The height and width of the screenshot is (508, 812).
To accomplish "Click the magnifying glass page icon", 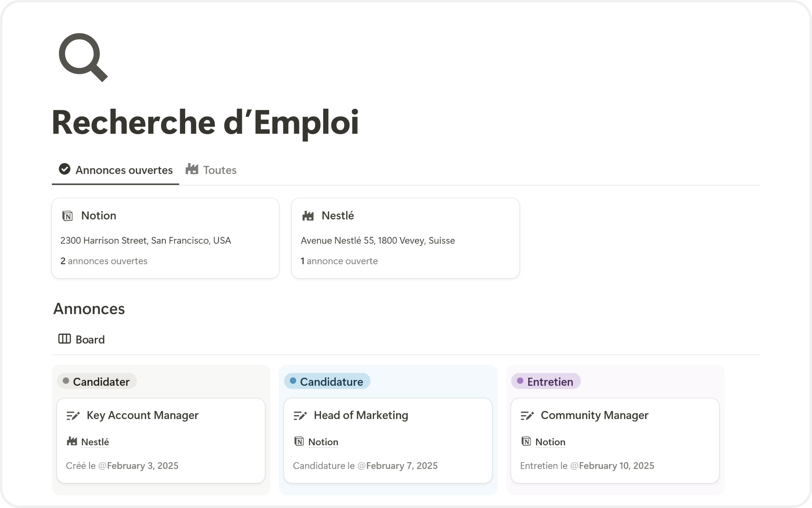I will point(83,57).
